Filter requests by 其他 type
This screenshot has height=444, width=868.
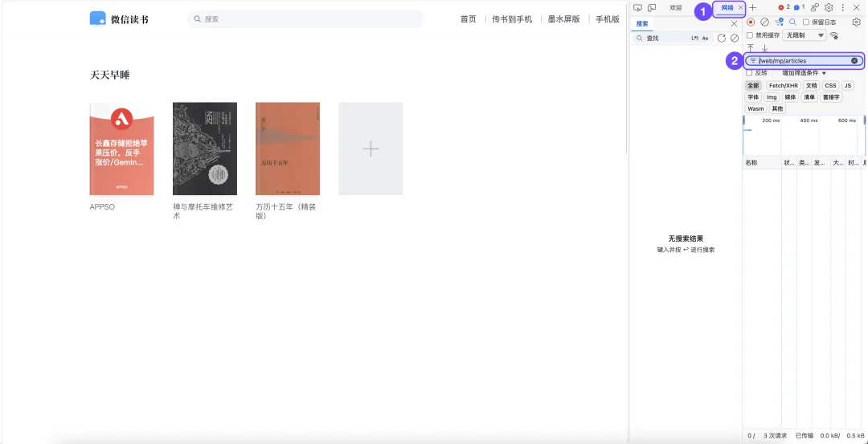[777, 109]
